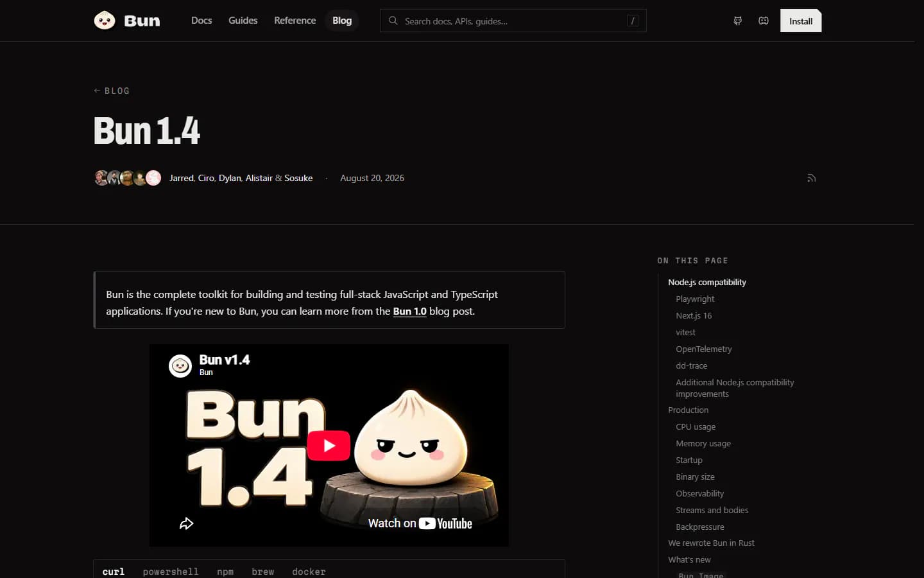
Task: Click the slash shortcut key badge
Action: (x=633, y=21)
